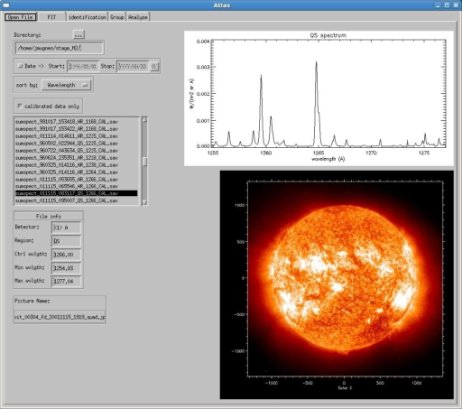Image resolution: width=462 pixels, height=409 pixels.
Task: Click the file list scrollbar thumb
Action: pyautogui.click(x=145, y=161)
